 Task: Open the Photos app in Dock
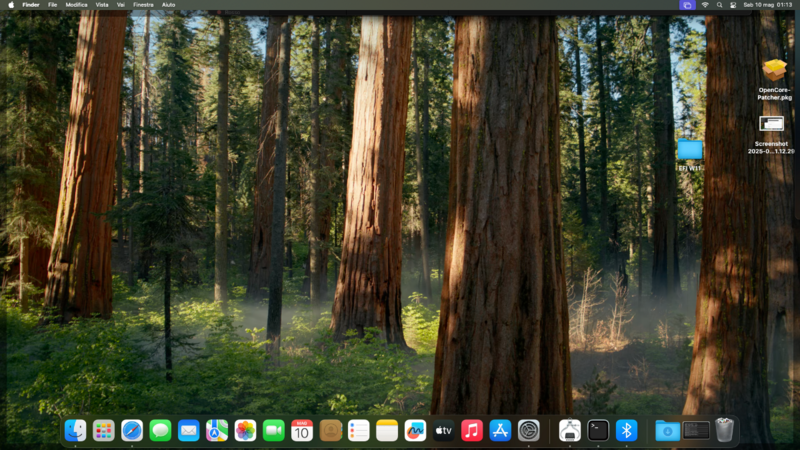click(x=245, y=430)
